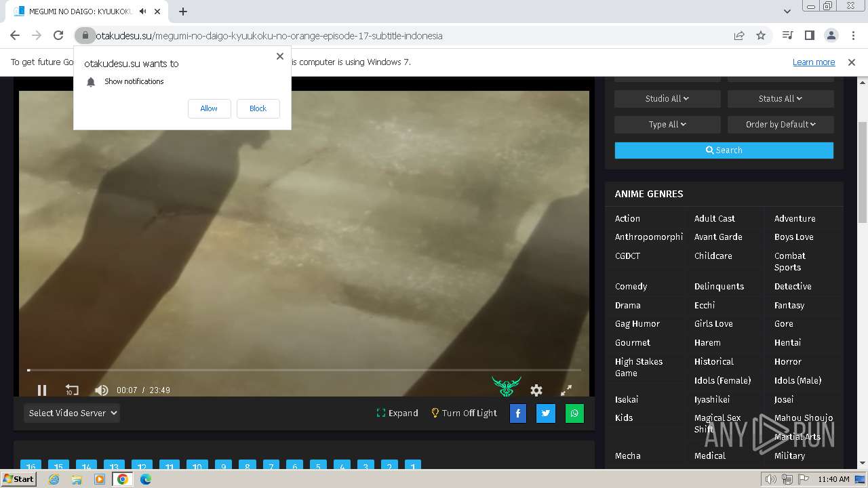Share on Twitter
Viewport: 868px width, 488px height.
[x=546, y=413]
